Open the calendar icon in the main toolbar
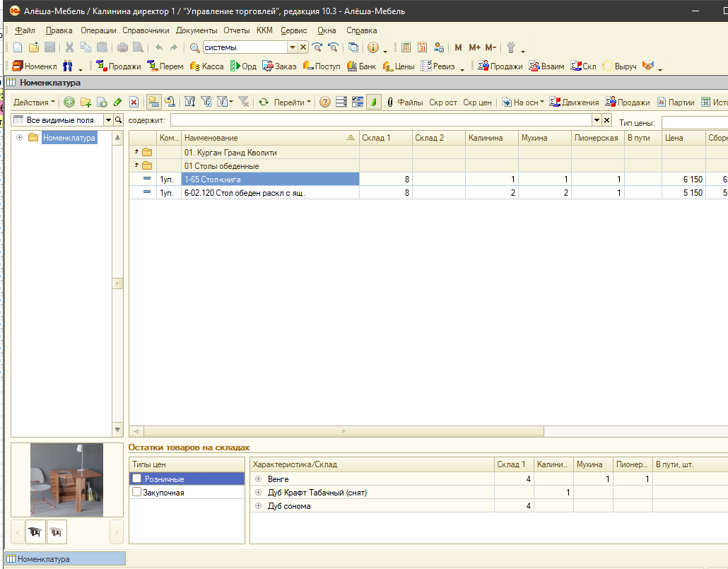The width and height of the screenshot is (728, 569). point(422,47)
